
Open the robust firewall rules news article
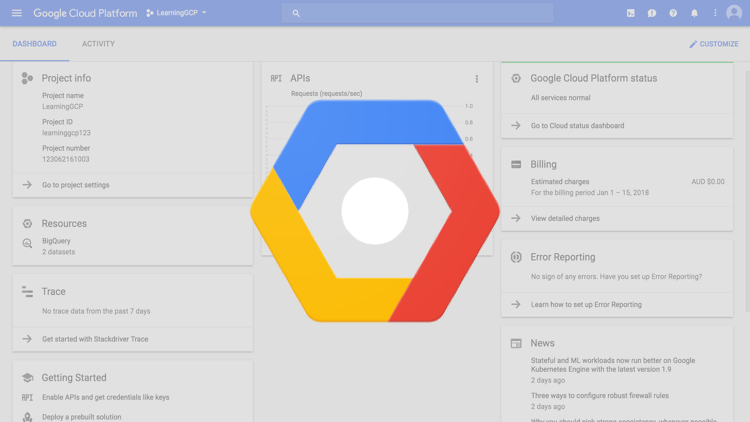click(600, 396)
